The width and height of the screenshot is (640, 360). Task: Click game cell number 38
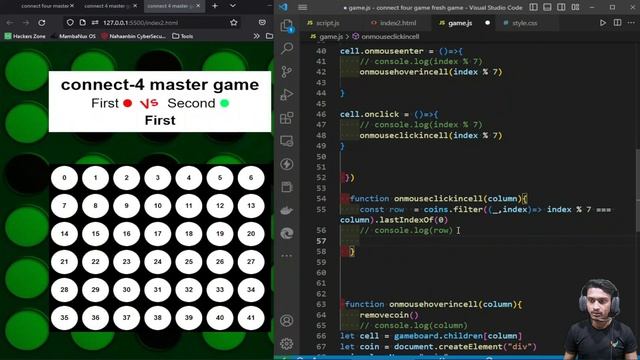point(158,318)
